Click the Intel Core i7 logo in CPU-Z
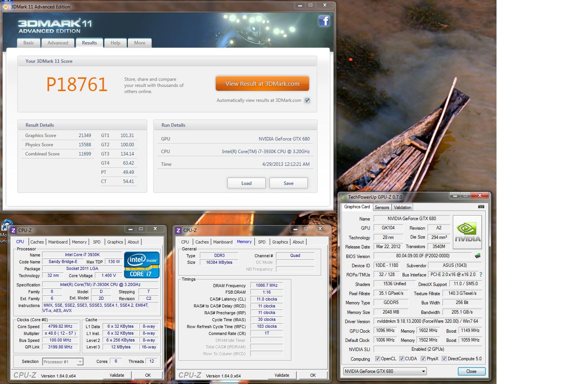 (142, 265)
